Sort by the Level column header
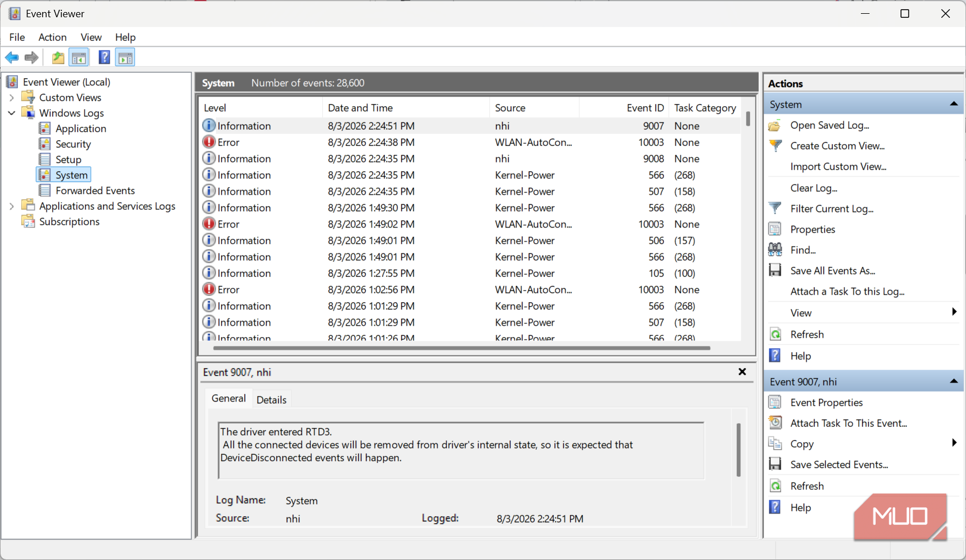The height and width of the screenshot is (560, 966). 261,108
